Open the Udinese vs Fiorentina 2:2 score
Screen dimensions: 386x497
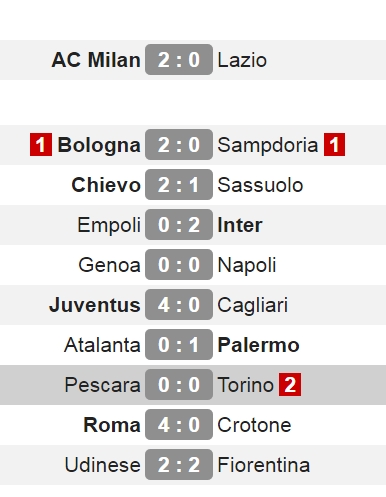click(x=179, y=465)
